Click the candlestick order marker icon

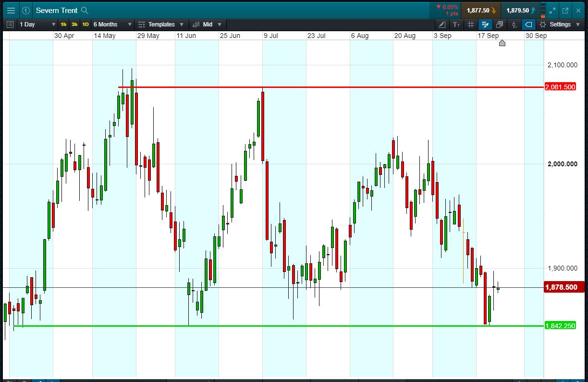click(514, 25)
